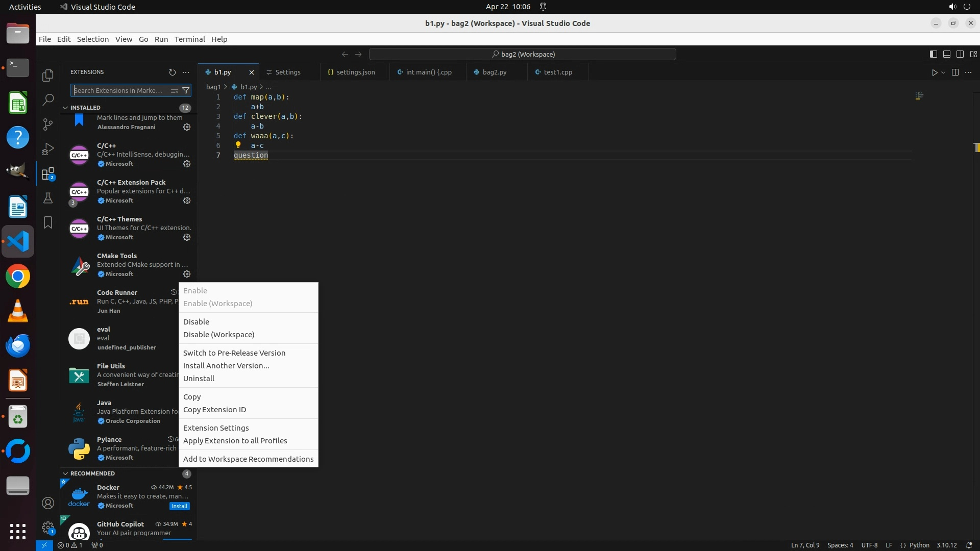Click the lightbulb code action icon
The width and height of the screenshot is (980, 551).
coord(238,145)
